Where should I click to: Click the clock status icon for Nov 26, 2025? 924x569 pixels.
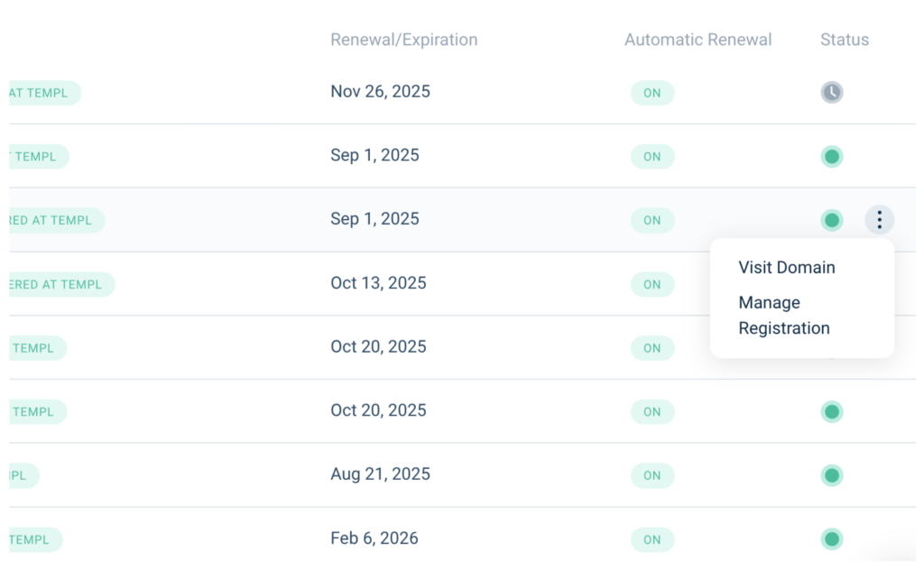point(831,92)
